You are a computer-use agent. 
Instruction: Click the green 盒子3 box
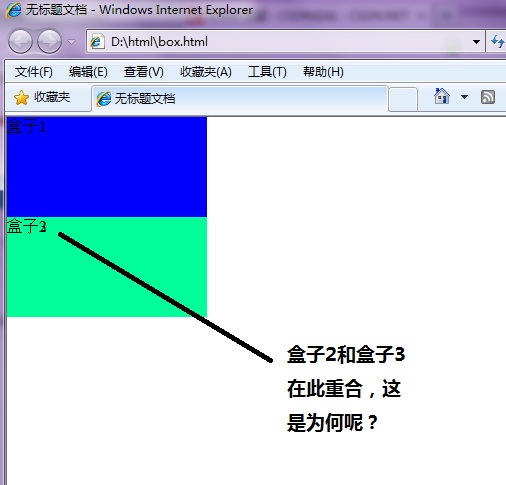[x=107, y=267]
